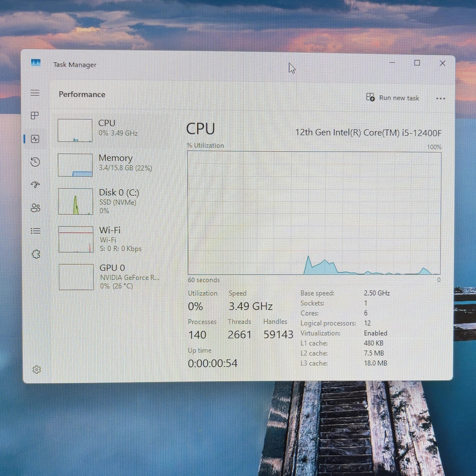476x476 pixels.
Task: Open the hamburger navigation menu
Action: click(x=35, y=93)
